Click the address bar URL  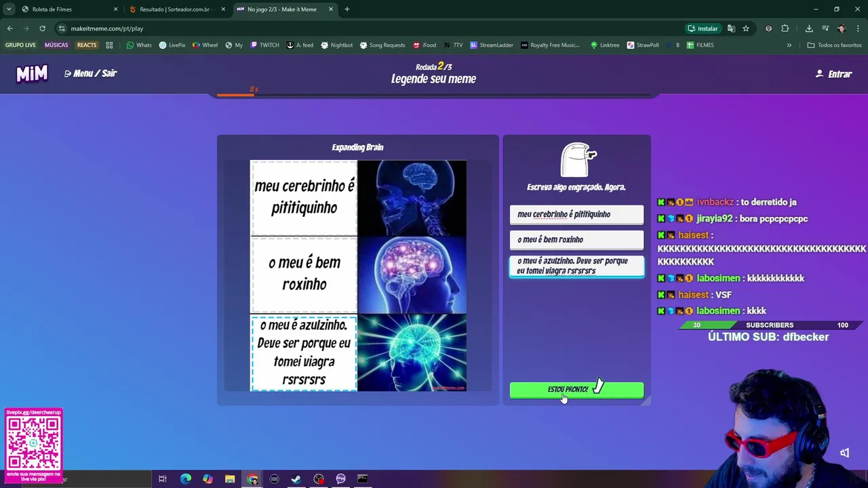(x=106, y=28)
